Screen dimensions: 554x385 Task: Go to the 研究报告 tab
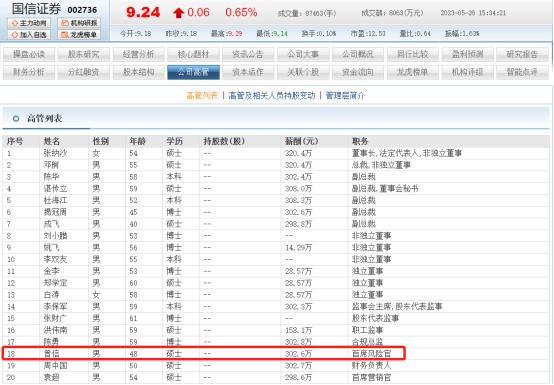(x=522, y=54)
